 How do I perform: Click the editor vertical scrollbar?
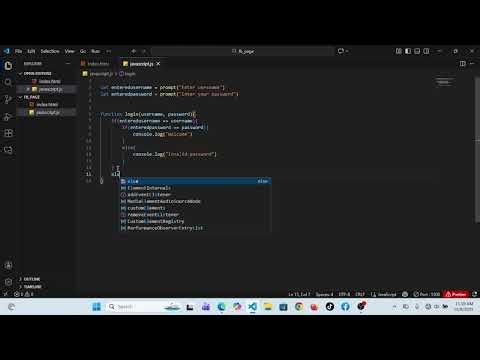click(477, 150)
